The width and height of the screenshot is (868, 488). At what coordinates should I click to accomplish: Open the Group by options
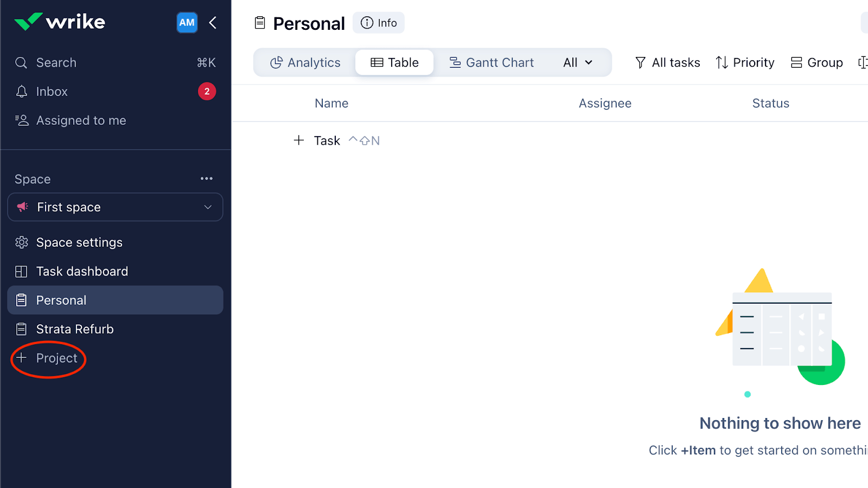pos(816,62)
